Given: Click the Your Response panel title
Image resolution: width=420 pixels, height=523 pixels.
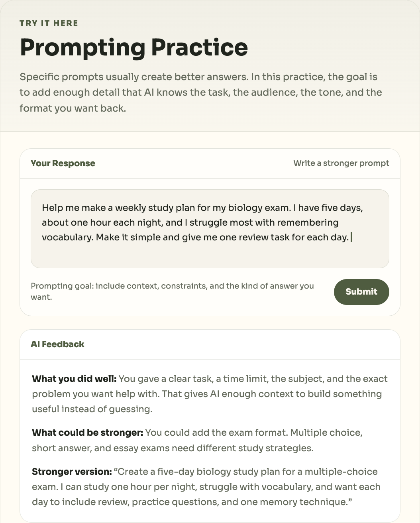Looking at the screenshot, I should [63, 163].
